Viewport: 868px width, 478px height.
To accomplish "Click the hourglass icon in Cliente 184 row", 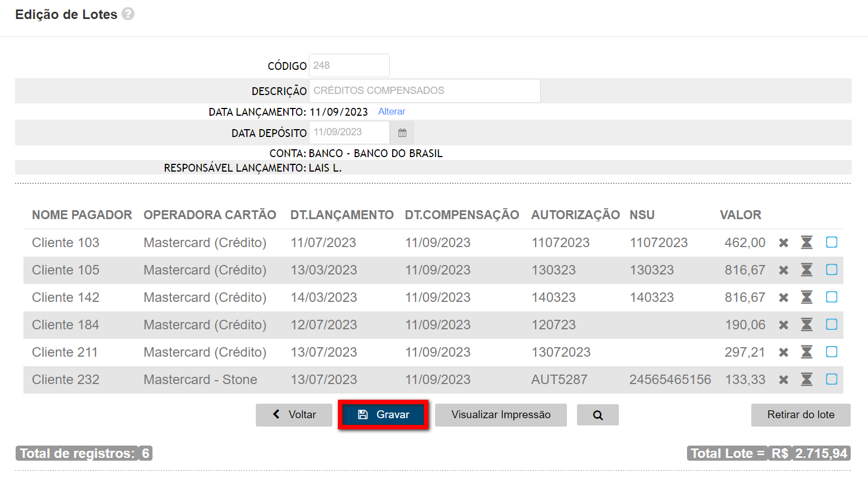I will click(x=807, y=325).
